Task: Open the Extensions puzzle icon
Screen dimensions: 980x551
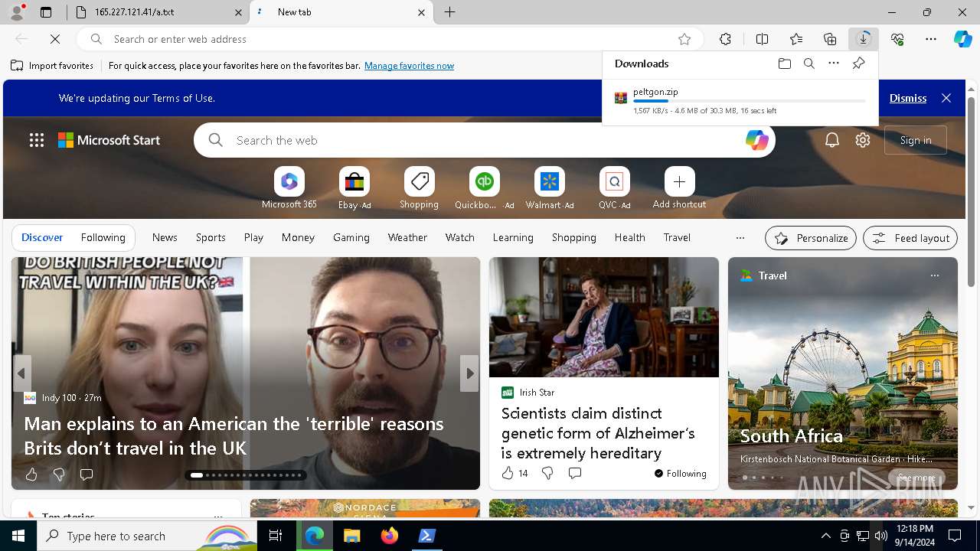Action: click(725, 39)
